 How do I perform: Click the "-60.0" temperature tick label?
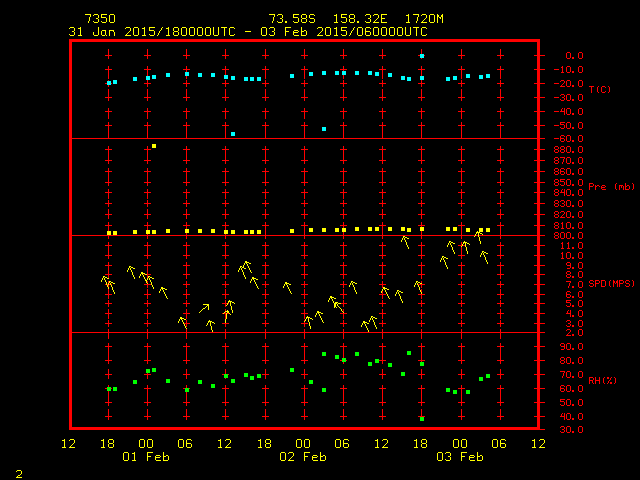(570, 139)
